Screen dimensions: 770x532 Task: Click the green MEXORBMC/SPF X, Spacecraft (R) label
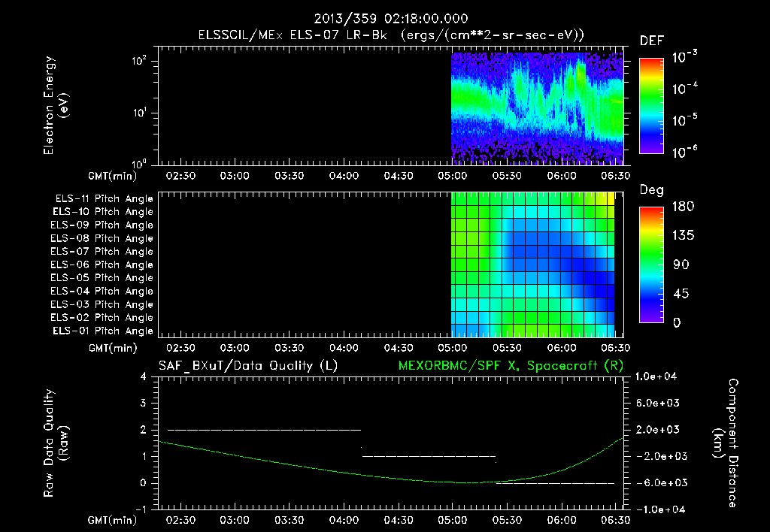click(511, 366)
